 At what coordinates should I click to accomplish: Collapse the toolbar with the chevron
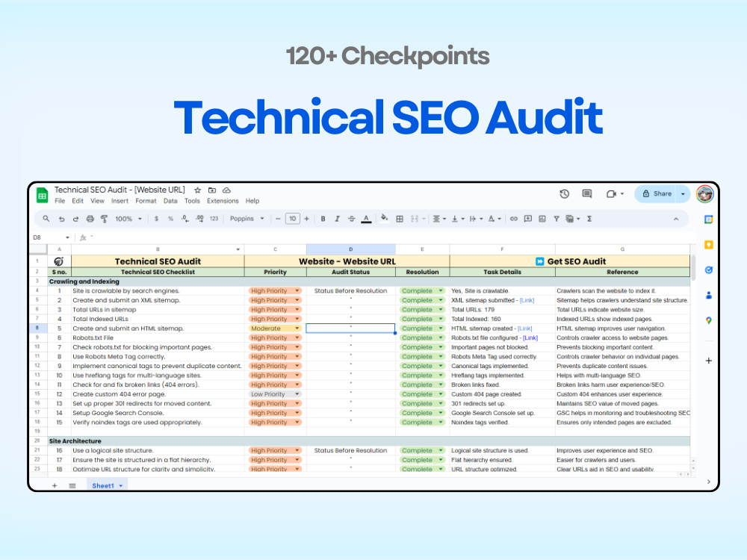pyautogui.click(x=676, y=219)
